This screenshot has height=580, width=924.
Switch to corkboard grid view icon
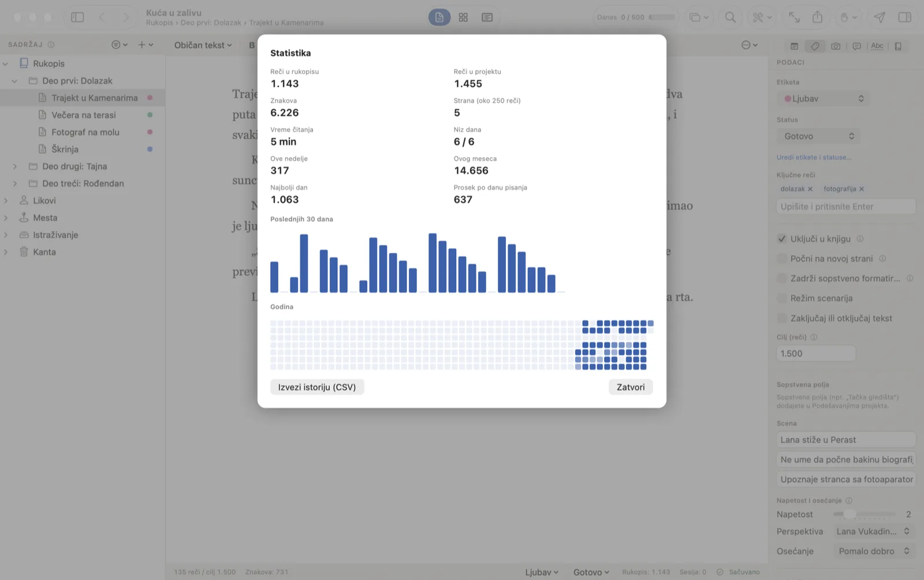click(x=463, y=17)
